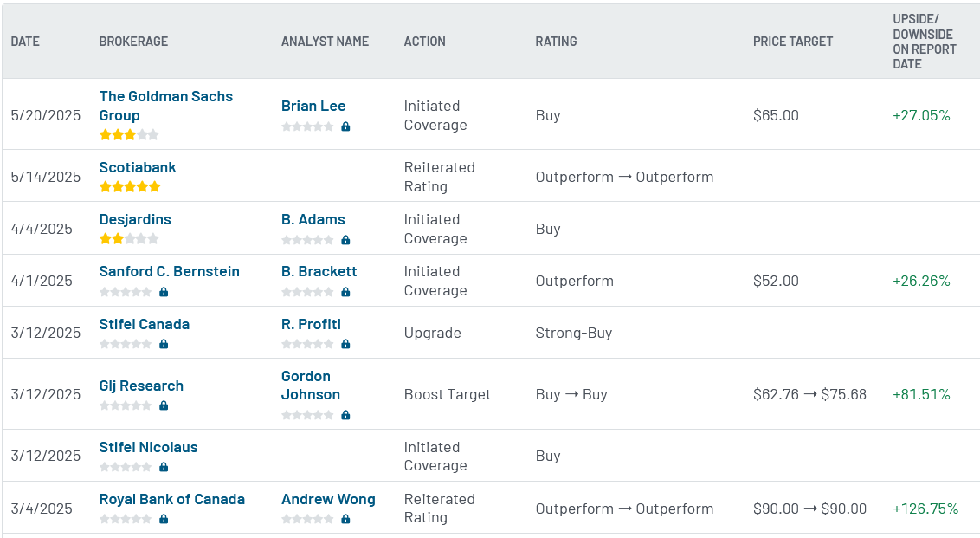The width and height of the screenshot is (980, 538).
Task: Open Royal Bank of Canada brokerage link
Action: click(171, 499)
